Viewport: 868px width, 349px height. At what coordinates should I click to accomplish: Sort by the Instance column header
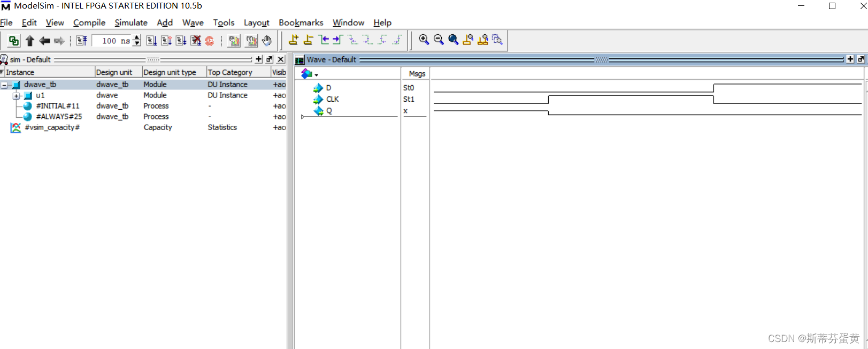(x=49, y=72)
